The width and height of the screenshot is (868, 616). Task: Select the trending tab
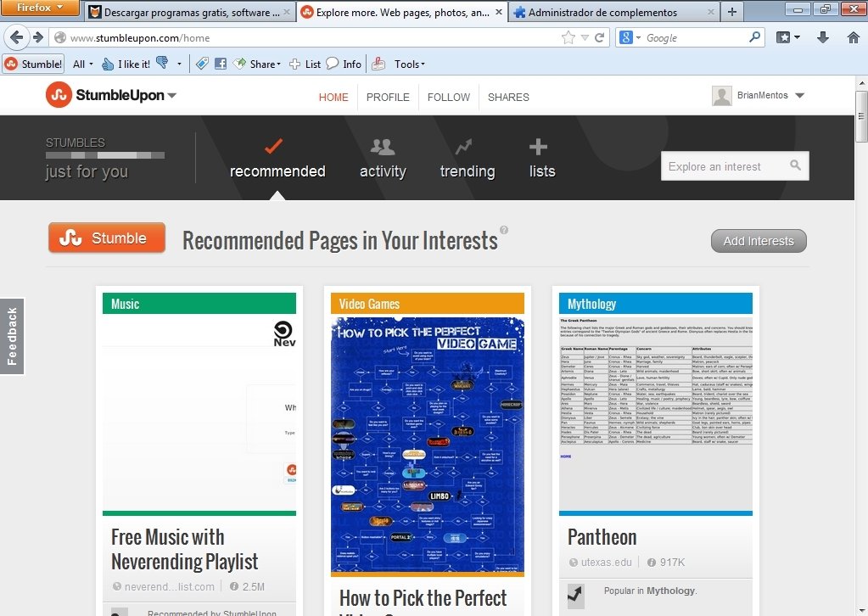coord(468,159)
